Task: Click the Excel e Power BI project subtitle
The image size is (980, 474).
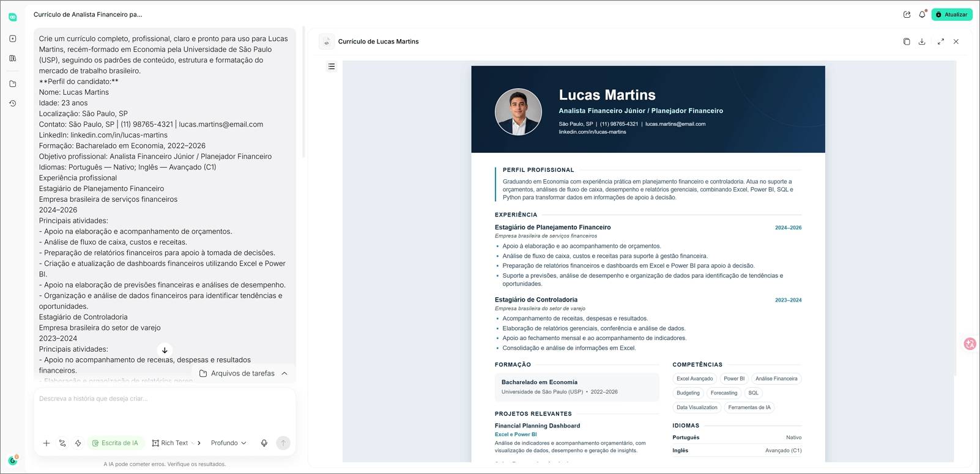Action: pos(516,434)
